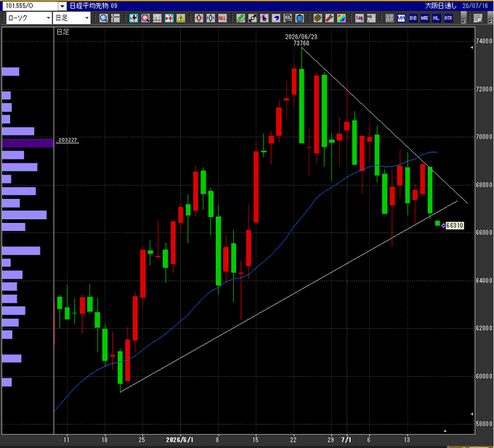This screenshot has width=494, height=448.
Task: Click the 7/1 date axis label
Action: tap(347, 440)
